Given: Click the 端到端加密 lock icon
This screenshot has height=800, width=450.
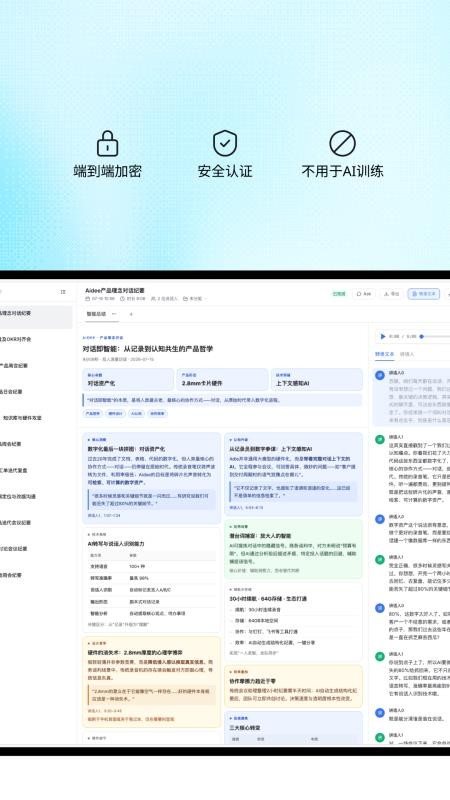Looking at the screenshot, I should point(107,143).
